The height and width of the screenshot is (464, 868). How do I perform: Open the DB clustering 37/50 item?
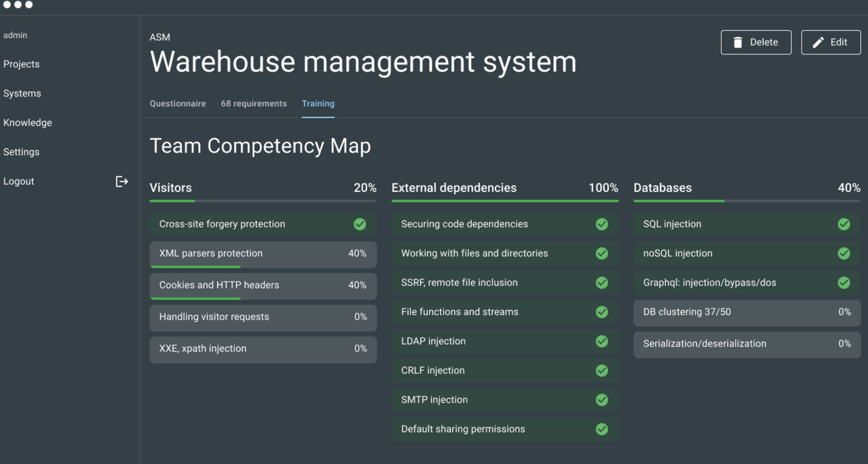746,312
